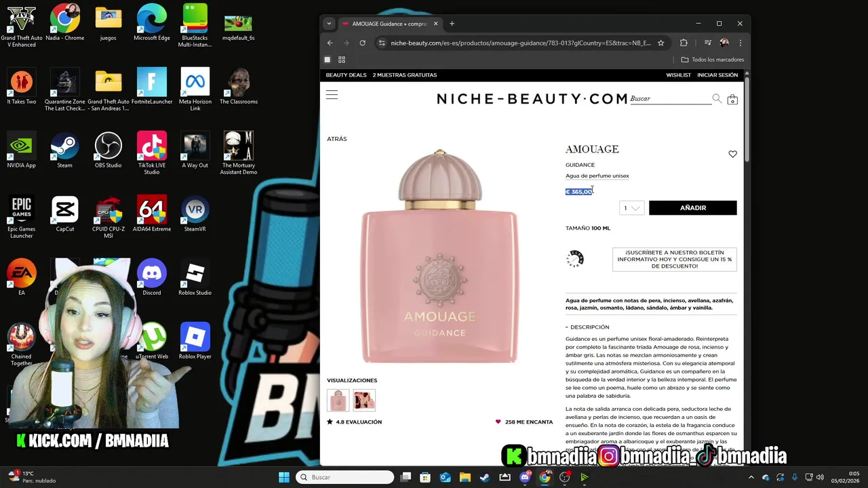Open 2 MUESTRAS GRATUITAS link
This screenshot has width=868, height=488.
tap(405, 75)
